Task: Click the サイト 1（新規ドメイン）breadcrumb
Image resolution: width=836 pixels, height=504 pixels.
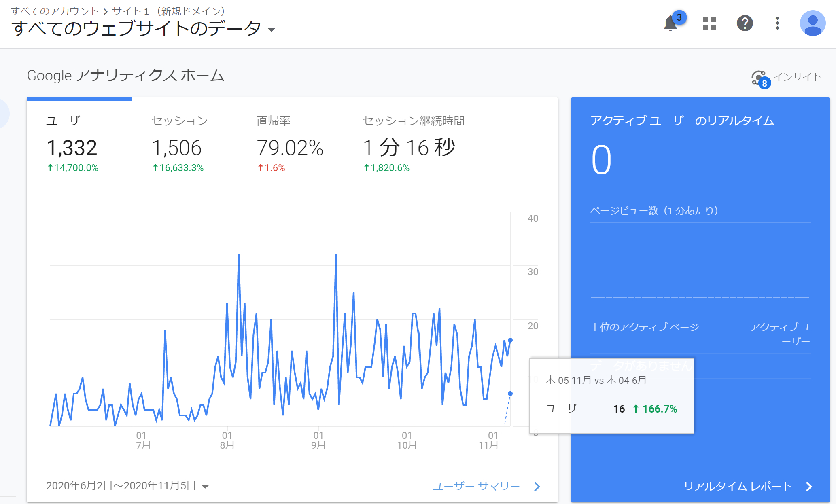Action: pyautogui.click(x=168, y=12)
